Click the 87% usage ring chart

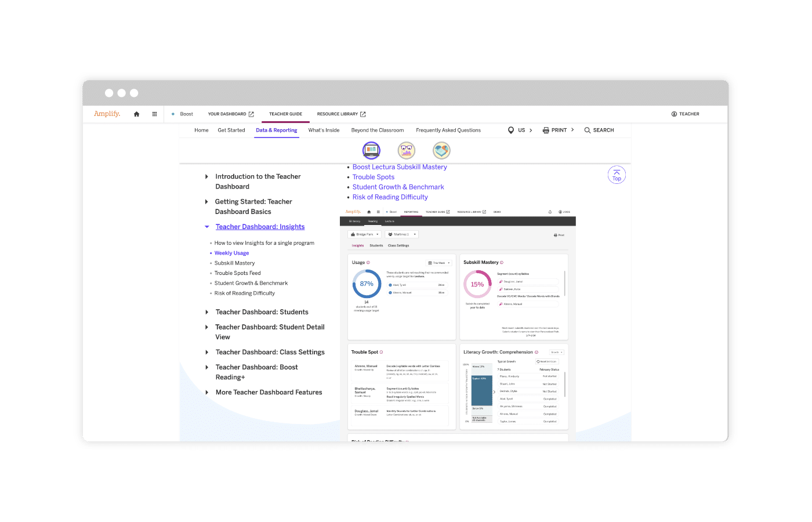click(x=367, y=284)
